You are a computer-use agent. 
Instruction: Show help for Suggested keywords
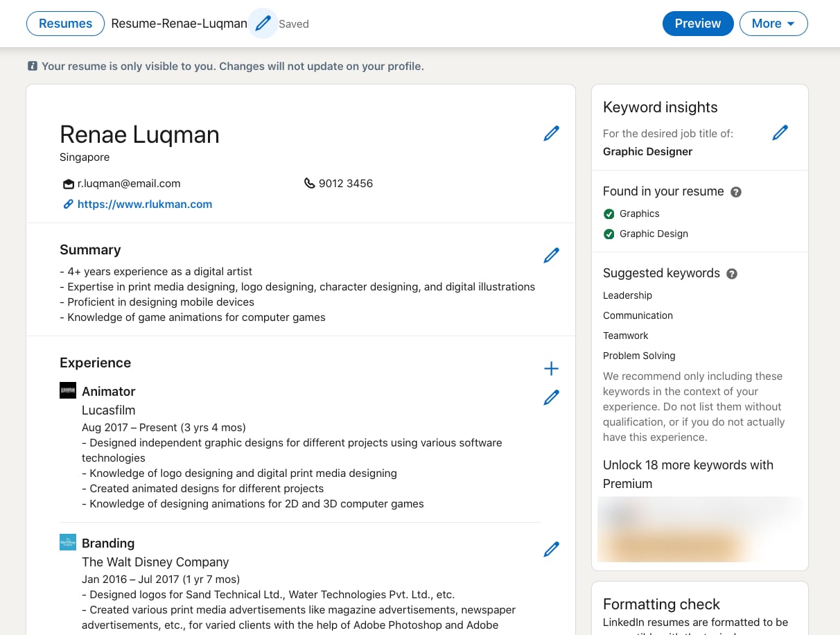[x=732, y=274]
